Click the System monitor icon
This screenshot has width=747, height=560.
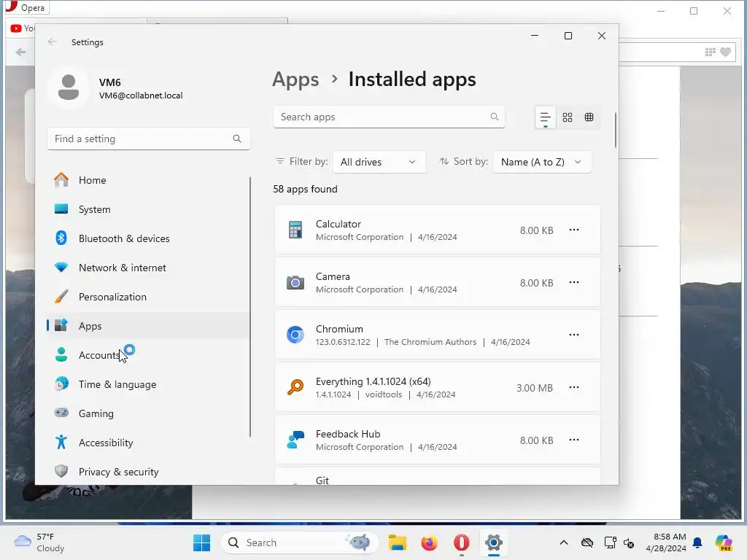(61, 209)
